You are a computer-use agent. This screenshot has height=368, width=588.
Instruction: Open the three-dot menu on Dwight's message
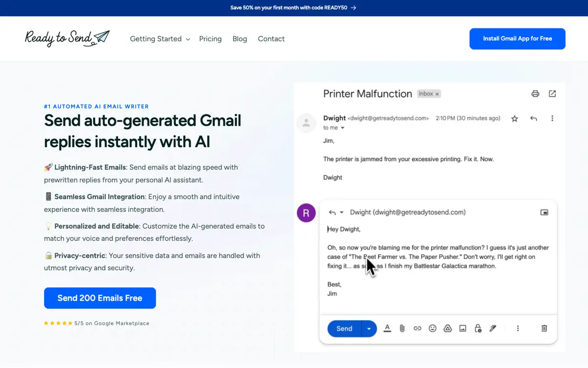click(552, 119)
